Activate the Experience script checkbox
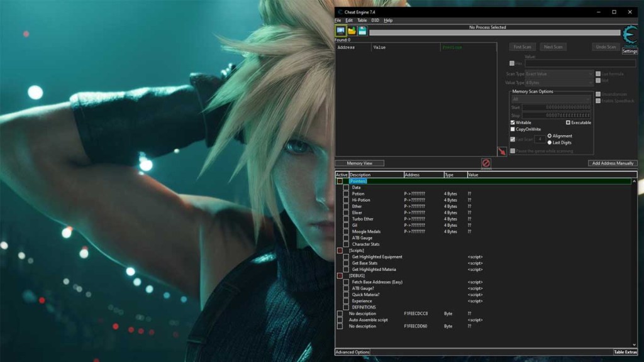The height and width of the screenshot is (362, 644). pos(347,301)
